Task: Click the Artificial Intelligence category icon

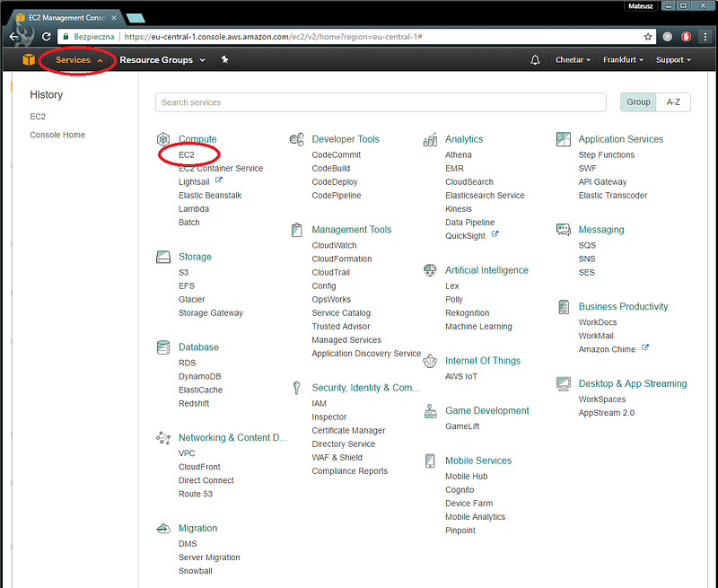Action: (x=430, y=270)
